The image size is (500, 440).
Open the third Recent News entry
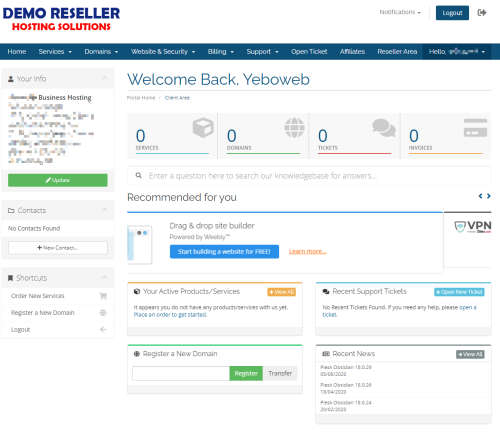(346, 403)
